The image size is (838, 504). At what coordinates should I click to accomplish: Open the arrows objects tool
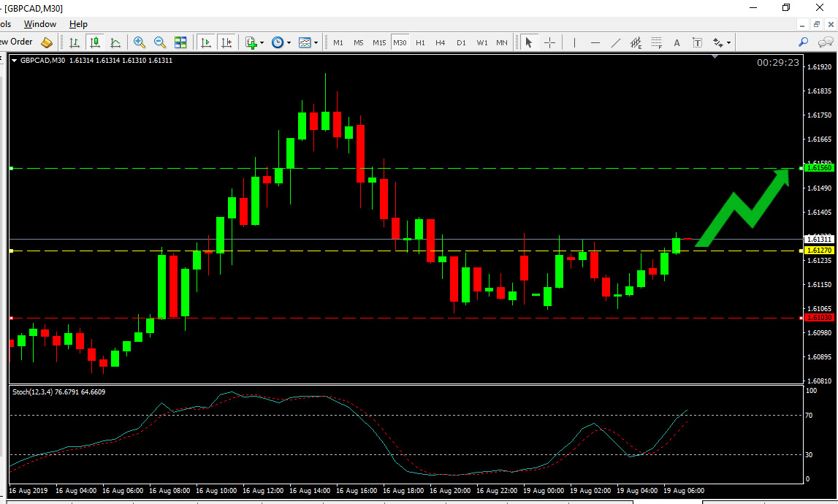coord(718,42)
